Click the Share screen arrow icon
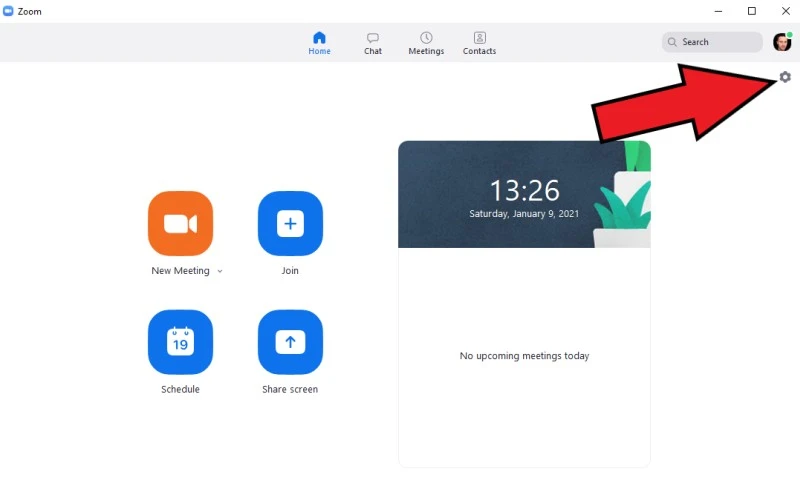This screenshot has height=480, width=800. [x=290, y=342]
